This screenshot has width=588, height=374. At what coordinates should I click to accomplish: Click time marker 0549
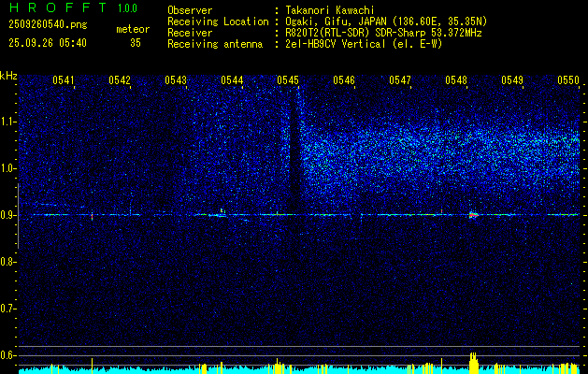(x=512, y=79)
